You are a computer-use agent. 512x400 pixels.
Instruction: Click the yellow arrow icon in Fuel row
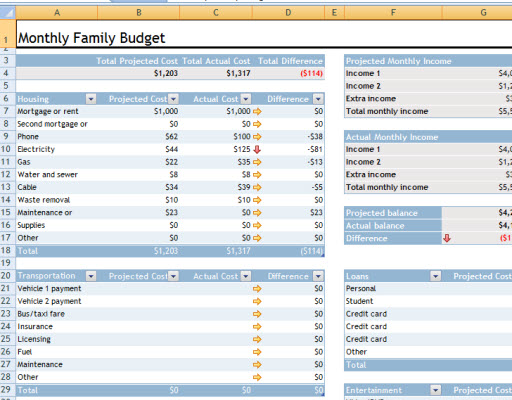[257, 352]
